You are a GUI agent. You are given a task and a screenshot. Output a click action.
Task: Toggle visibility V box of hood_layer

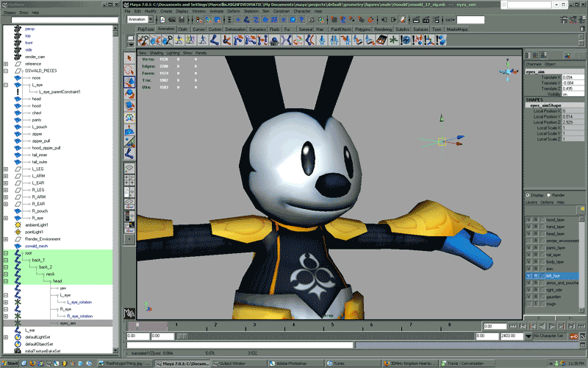point(528,219)
